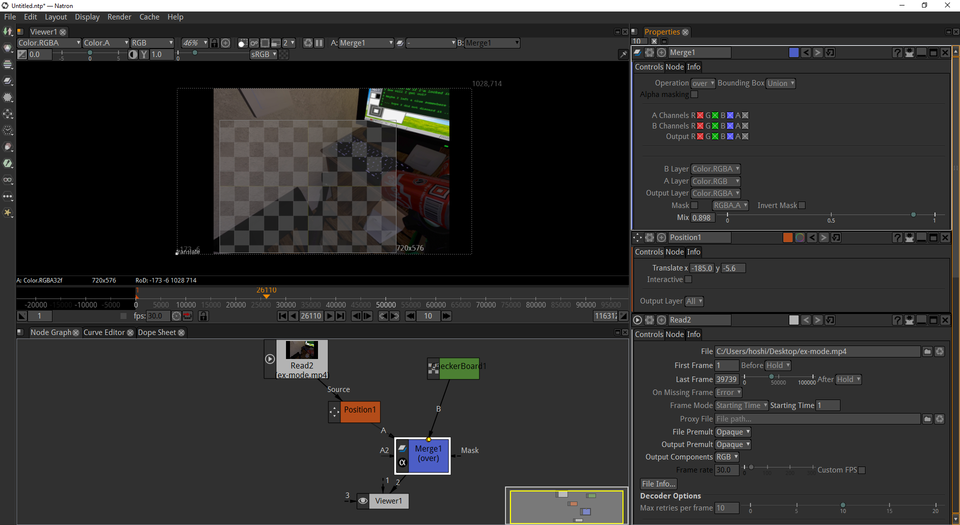
Task: Click the File Info... button
Action: (660, 484)
